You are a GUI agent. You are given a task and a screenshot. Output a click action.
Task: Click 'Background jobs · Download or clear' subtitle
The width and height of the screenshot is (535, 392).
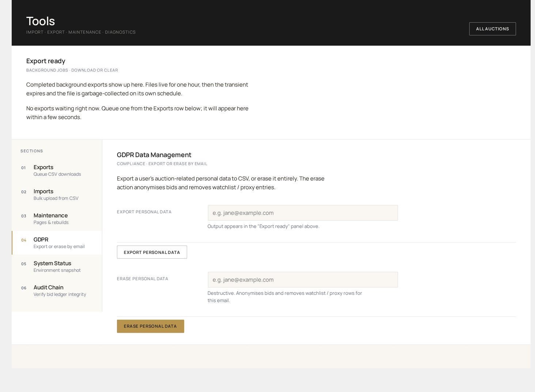click(x=72, y=70)
